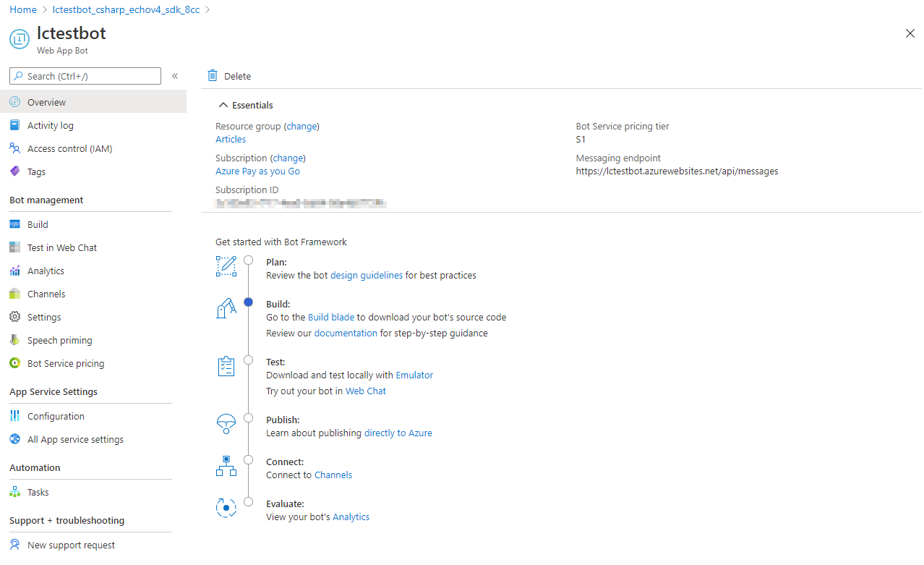Click the Speech priming icon
This screenshot has width=924, height=565.
[x=15, y=340]
